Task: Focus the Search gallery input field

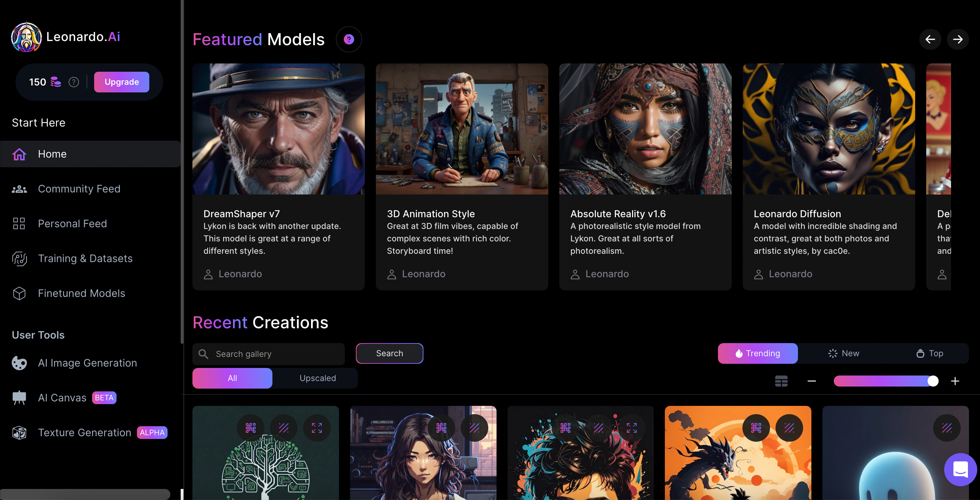Action: click(269, 354)
